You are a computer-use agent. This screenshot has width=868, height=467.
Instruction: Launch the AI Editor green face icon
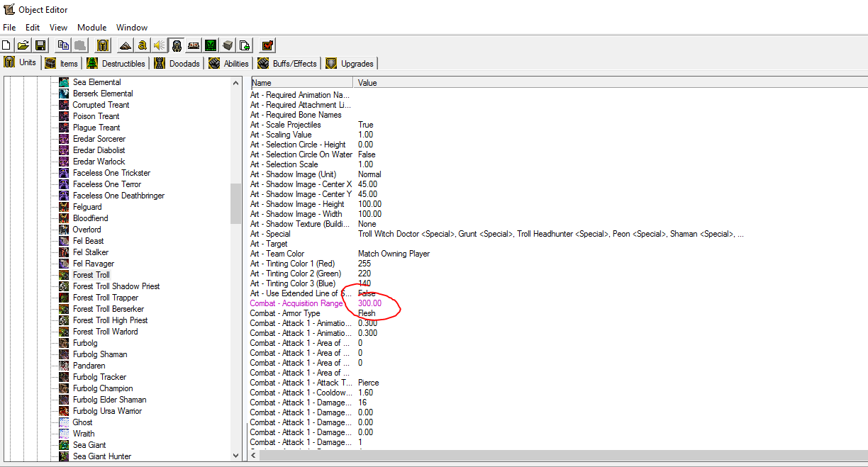coord(211,45)
